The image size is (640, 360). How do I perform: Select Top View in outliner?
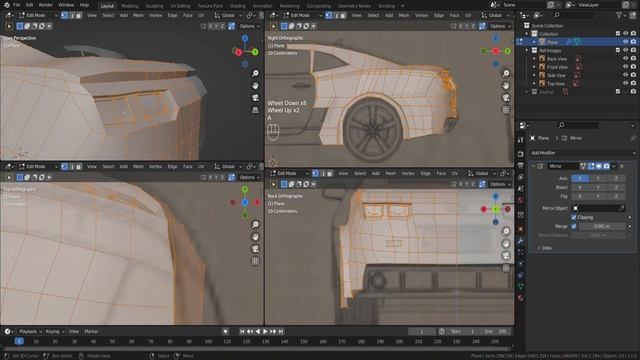tap(556, 84)
